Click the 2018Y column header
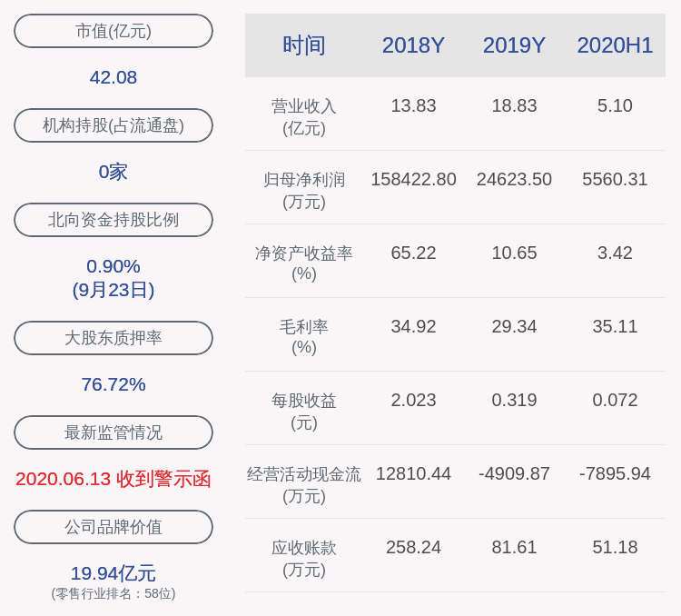 pos(413,45)
